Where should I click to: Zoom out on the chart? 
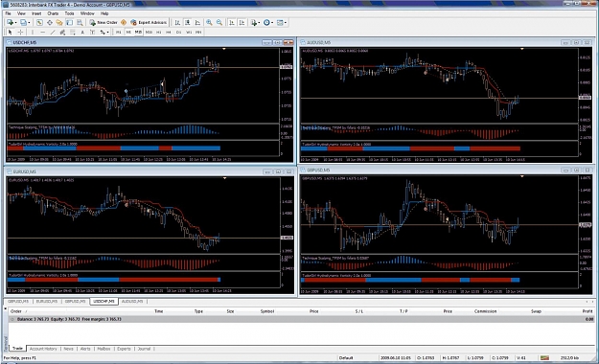pos(219,23)
